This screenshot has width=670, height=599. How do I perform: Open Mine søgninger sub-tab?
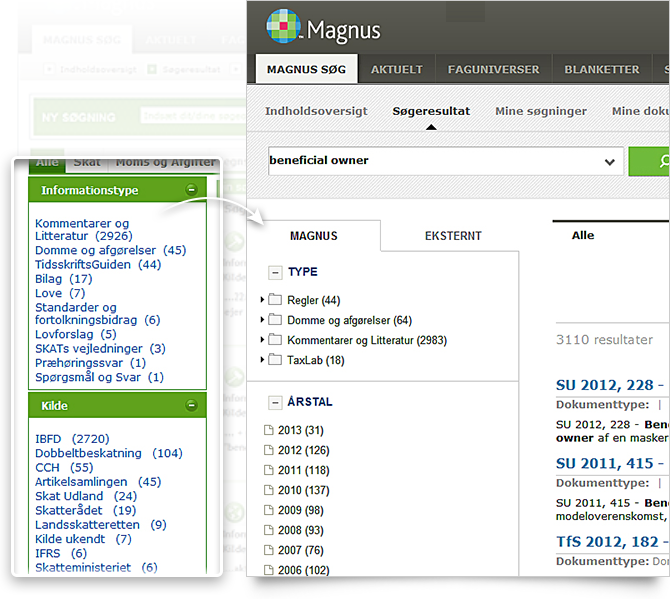click(x=541, y=111)
